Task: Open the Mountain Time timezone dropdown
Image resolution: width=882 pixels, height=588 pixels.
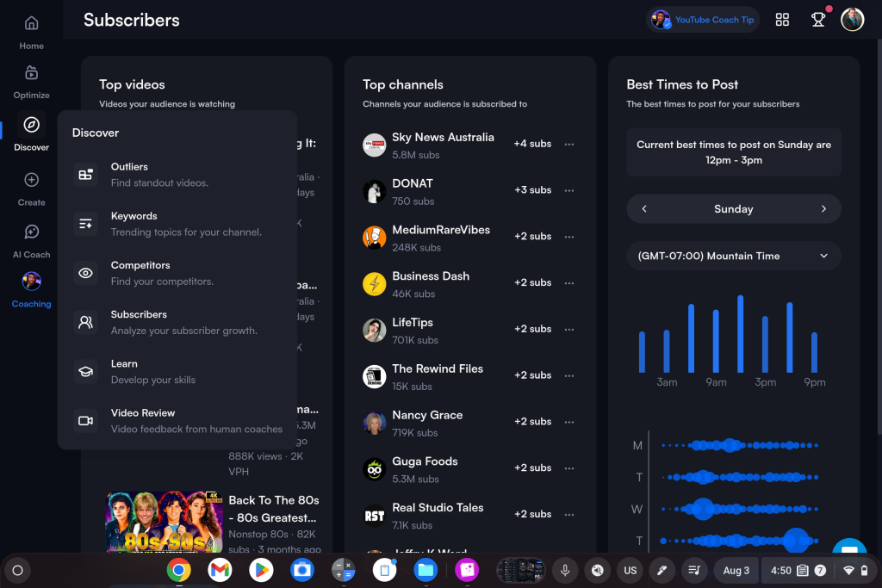Action: (734, 256)
